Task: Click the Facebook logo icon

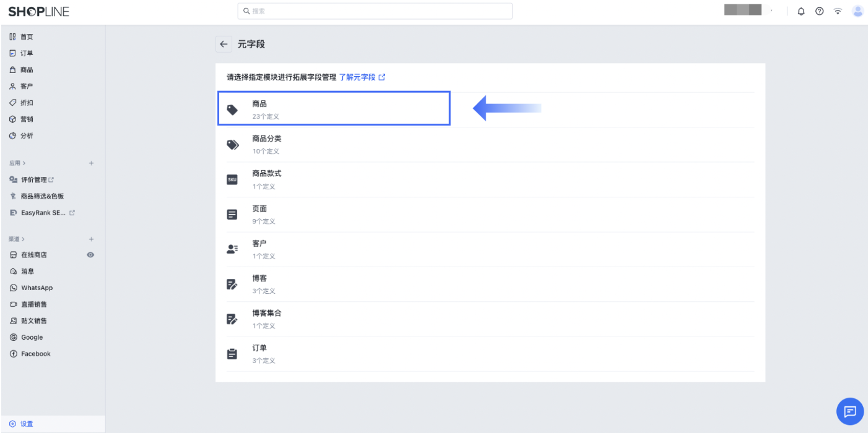Action: [14, 354]
